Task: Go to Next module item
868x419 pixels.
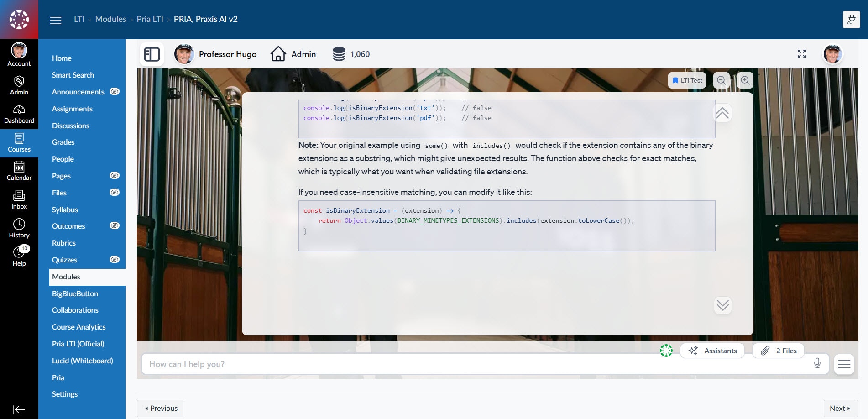Action: 841,409
